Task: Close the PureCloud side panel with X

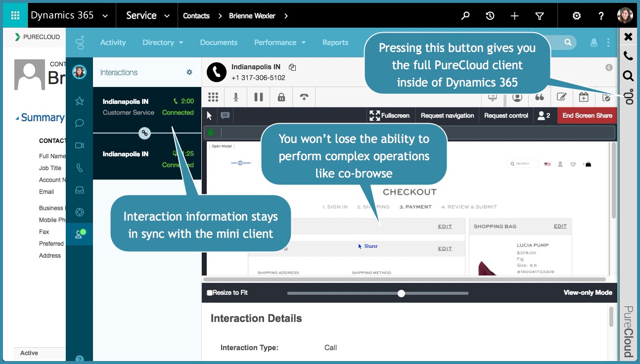Action: coord(628,37)
